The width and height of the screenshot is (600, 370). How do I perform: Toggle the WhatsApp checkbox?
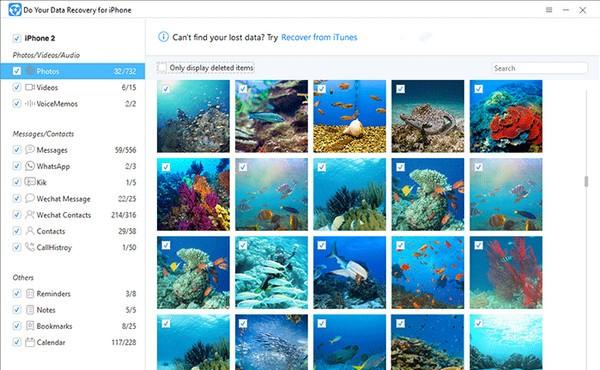(16, 166)
